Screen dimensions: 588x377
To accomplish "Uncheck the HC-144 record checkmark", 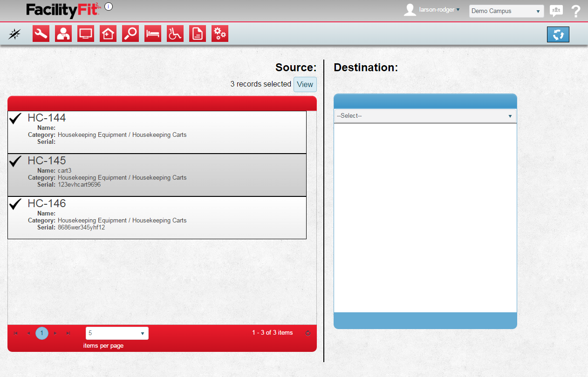I will 16,119.
